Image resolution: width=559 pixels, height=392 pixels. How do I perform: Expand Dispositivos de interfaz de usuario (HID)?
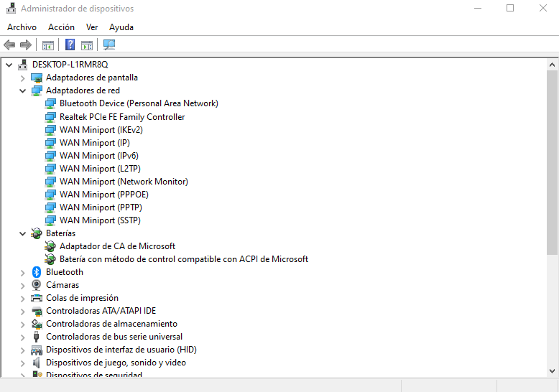[23, 350]
